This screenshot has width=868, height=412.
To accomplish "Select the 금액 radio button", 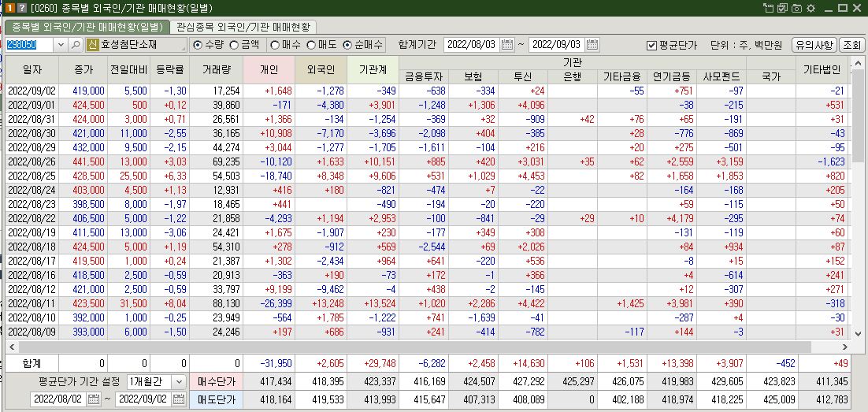I will click(233, 45).
